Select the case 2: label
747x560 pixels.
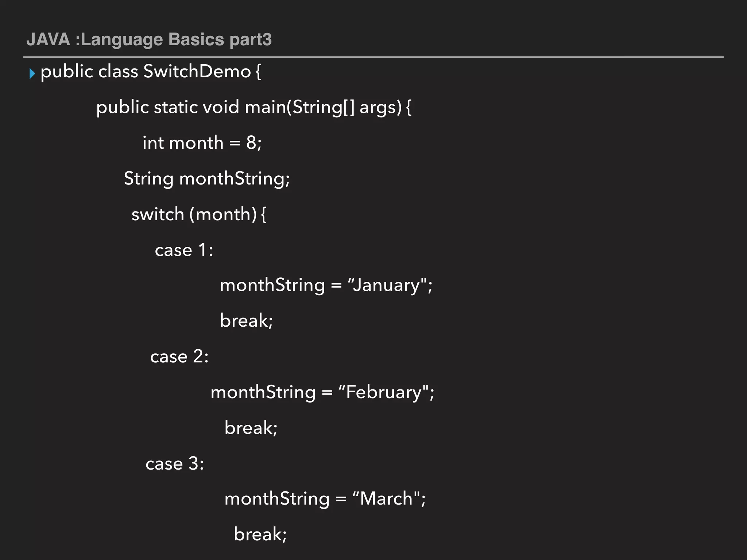[x=179, y=357]
